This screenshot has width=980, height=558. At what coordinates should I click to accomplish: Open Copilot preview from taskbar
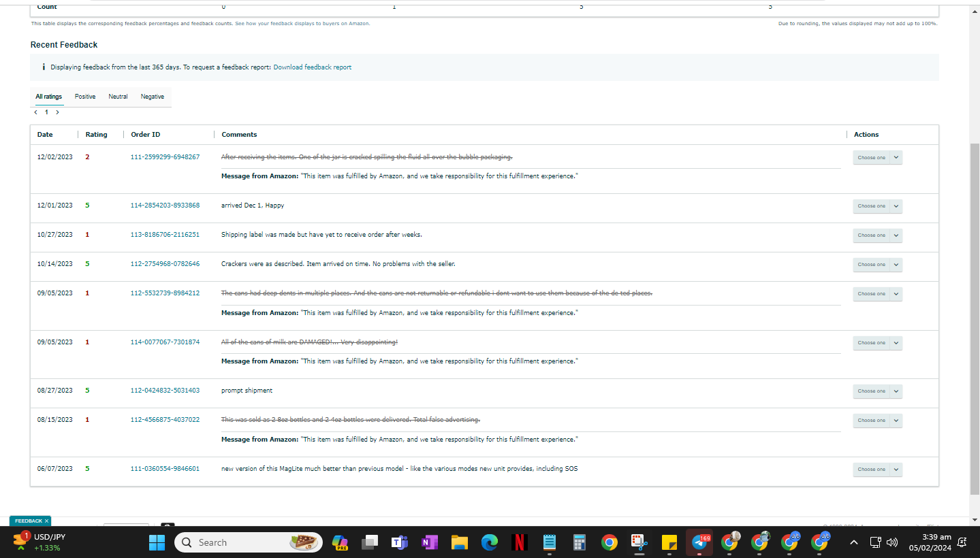pos(340,542)
